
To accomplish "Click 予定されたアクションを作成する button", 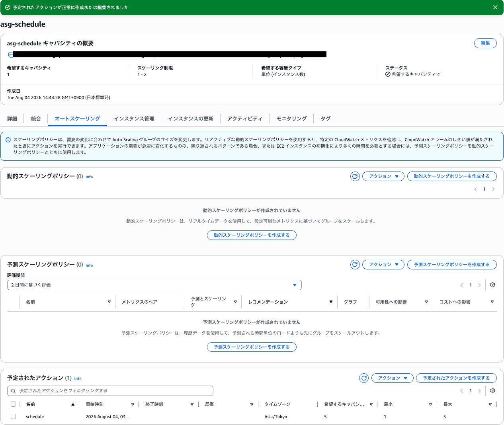I will click(456, 378).
